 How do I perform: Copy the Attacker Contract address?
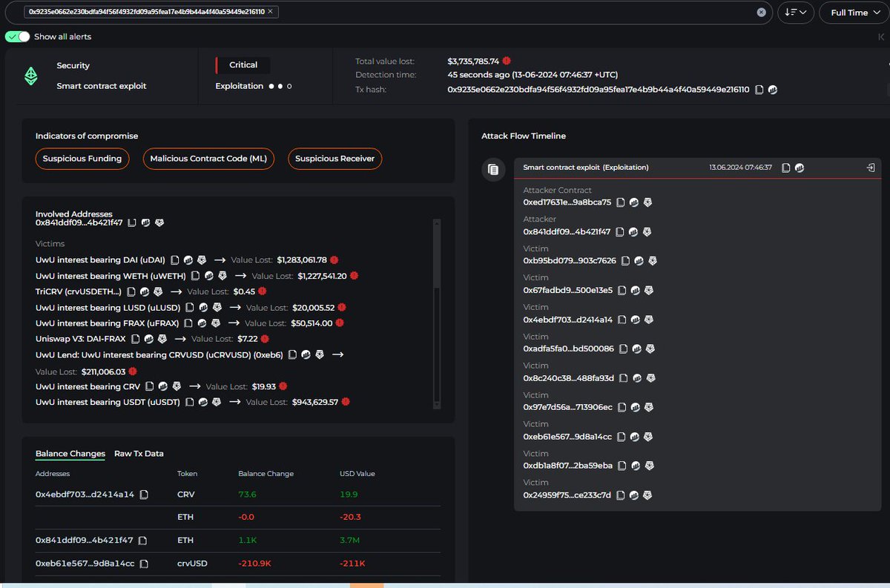[x=621, y=202]
